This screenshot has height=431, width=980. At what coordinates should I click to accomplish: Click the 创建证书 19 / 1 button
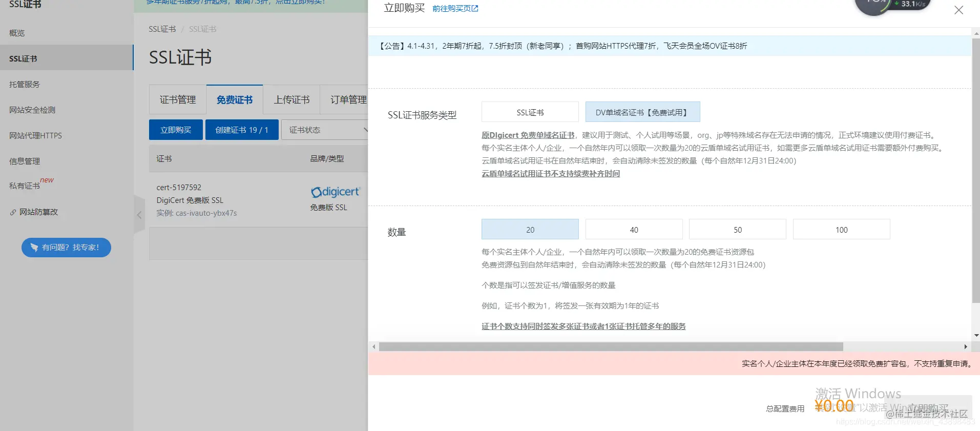[242, 130]
